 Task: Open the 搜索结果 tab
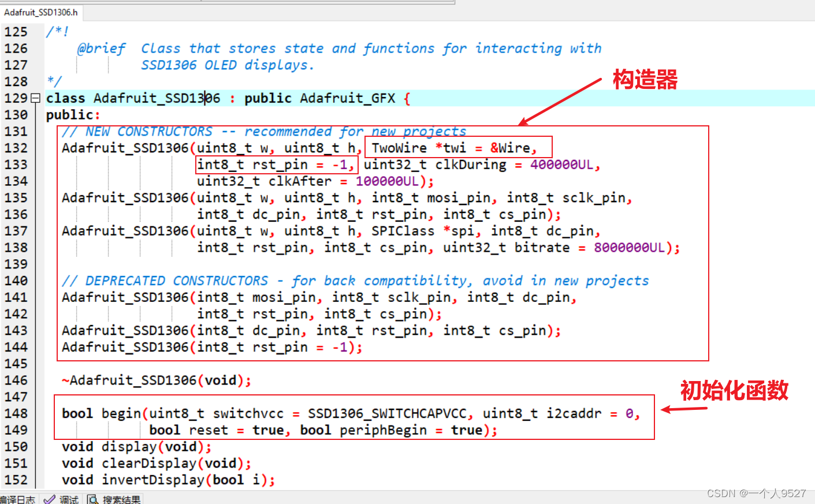[114, 499]
